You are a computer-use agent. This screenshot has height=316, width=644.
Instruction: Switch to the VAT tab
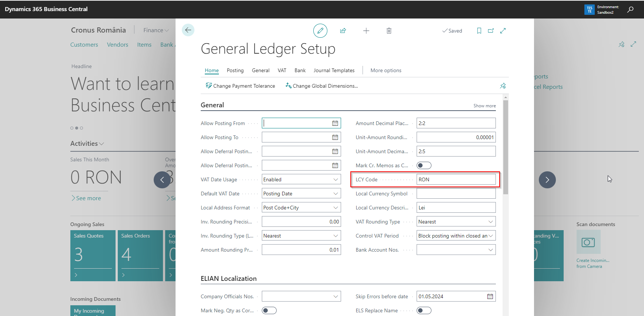coord(282,70)
